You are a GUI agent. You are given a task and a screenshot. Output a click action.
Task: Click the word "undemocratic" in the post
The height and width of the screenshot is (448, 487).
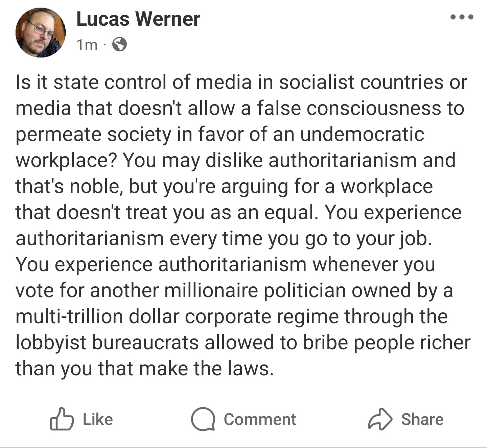tap(362, 135)
